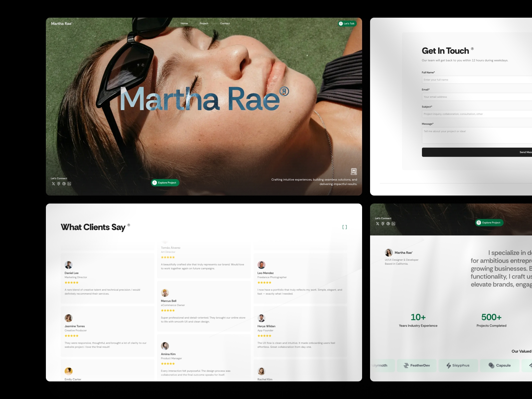This screenshot has width=532, height=399.
Task: Click Herya Wildan's avatar
Action: click(261, 318)
